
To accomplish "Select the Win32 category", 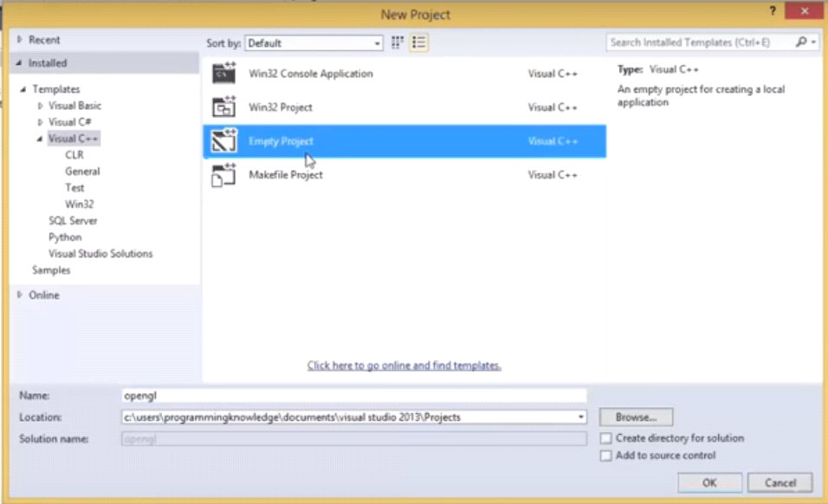I will click(x=79, y=204).
